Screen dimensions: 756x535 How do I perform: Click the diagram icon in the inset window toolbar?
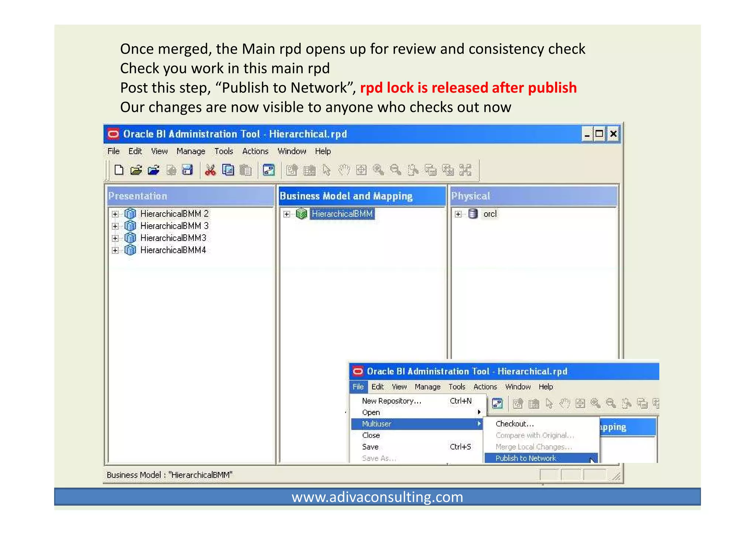(x=497, y=403)
